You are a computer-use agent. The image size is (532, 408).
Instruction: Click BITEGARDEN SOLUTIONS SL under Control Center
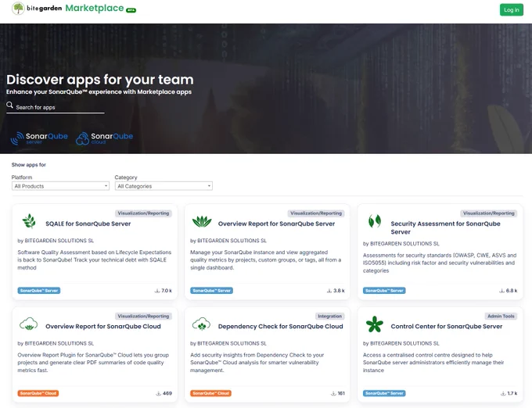(404, 343)
